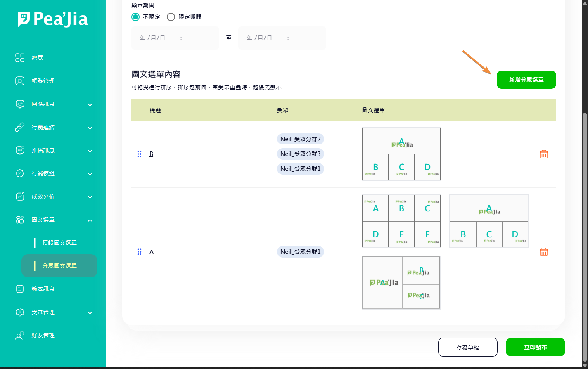
Task: Select the 限定期間 radio option
Action: point(171,17)
